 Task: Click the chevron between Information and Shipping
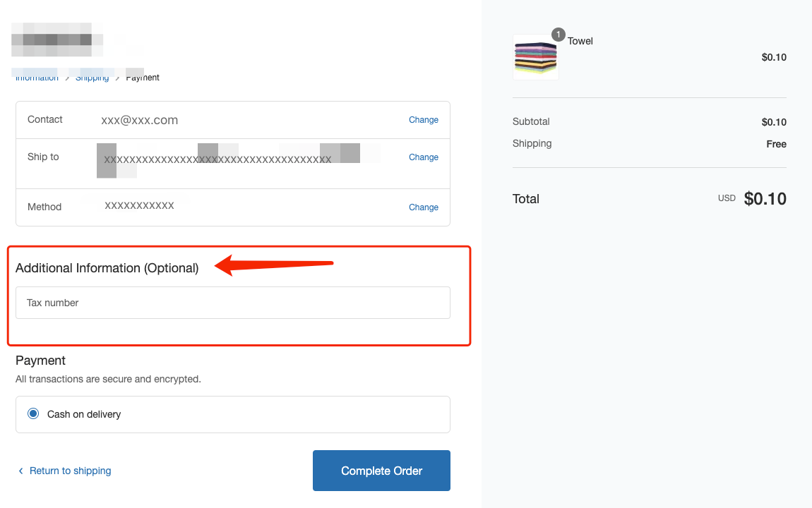(67, 78)
